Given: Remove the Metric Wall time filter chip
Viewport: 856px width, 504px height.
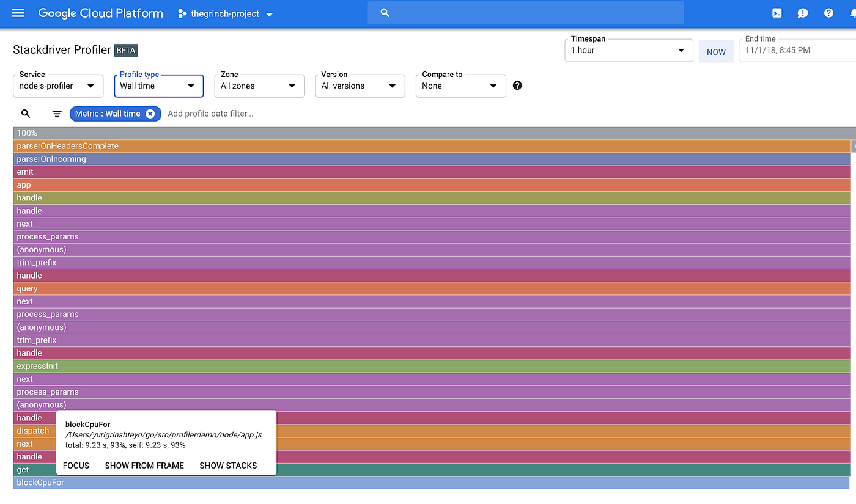Looking at the screenshot, I should 150,113.
